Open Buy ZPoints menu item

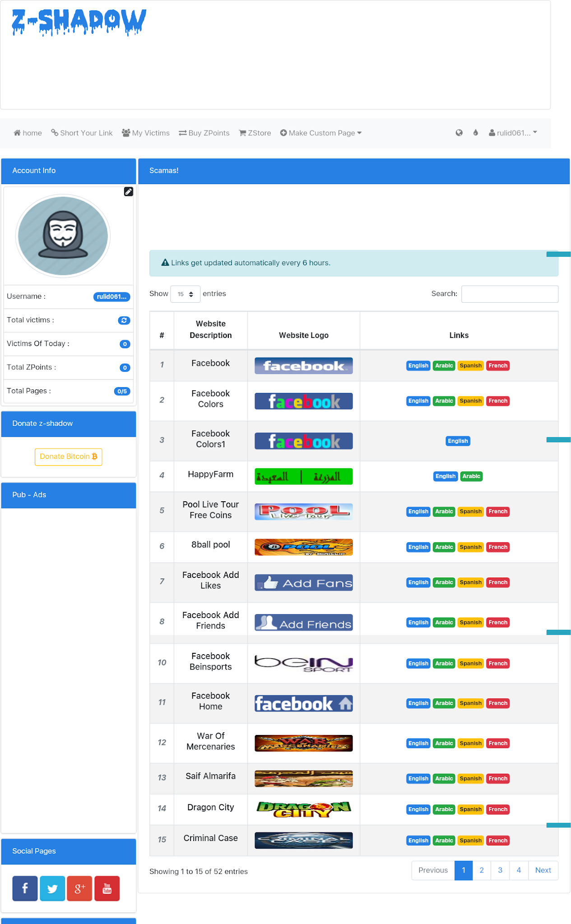coord(204,133)
